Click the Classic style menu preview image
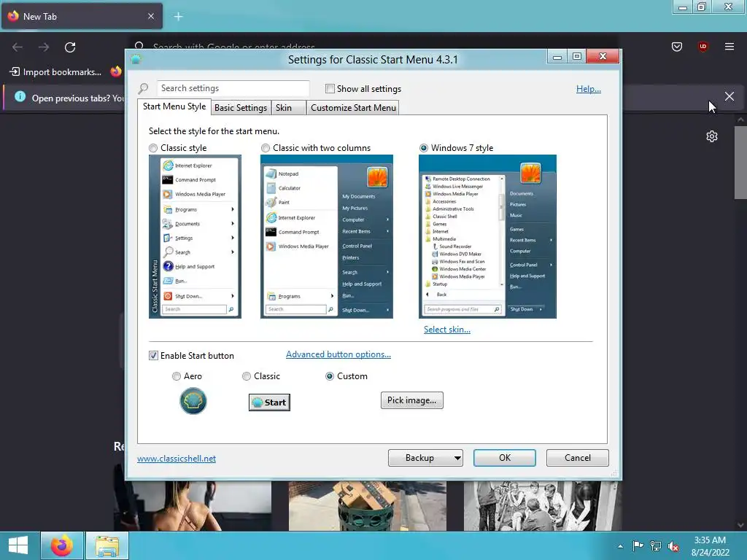Viewport: 747px width, 560px height. pyautogui.click(x=195, y=237)
